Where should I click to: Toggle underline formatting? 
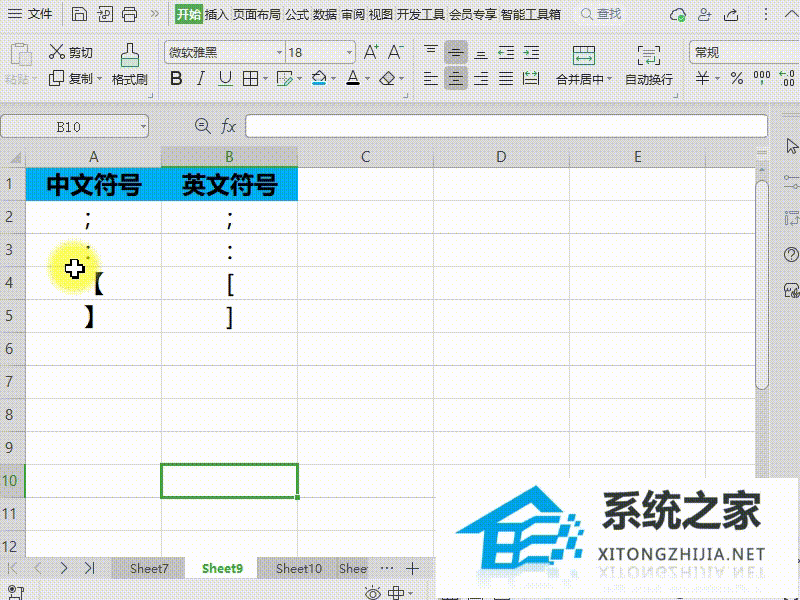[225, 79]
